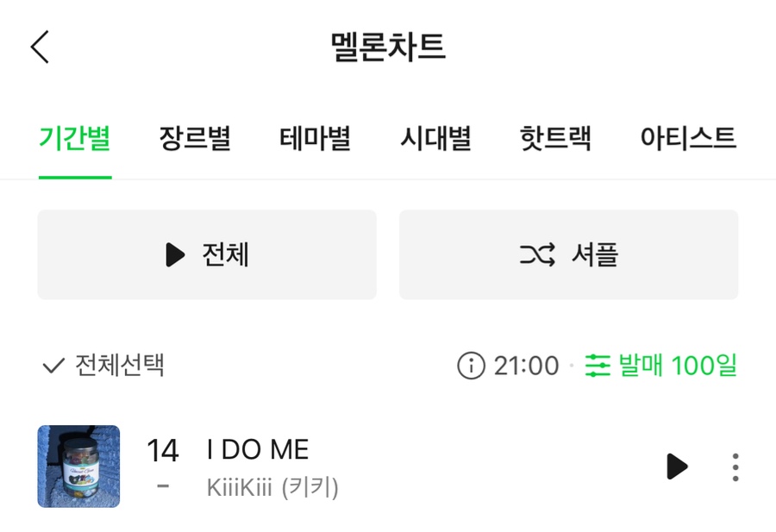Switch to the 장르별 tab
This screenshot has height=532, width=776.
pyautogui.click(x=195, y=138)
